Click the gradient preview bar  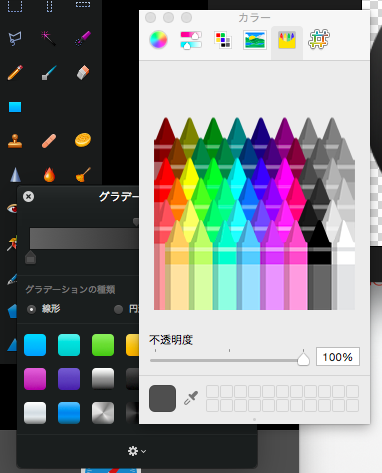point(84,238)
